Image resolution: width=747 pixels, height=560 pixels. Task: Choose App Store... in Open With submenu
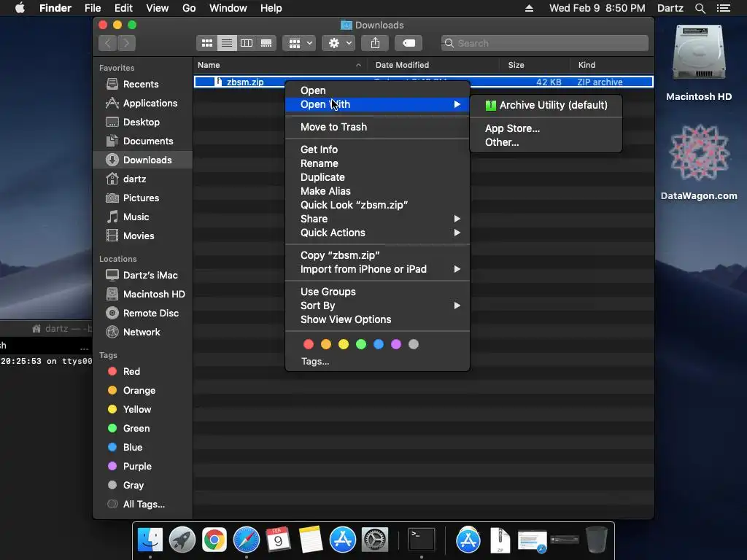tap(546, 128)
